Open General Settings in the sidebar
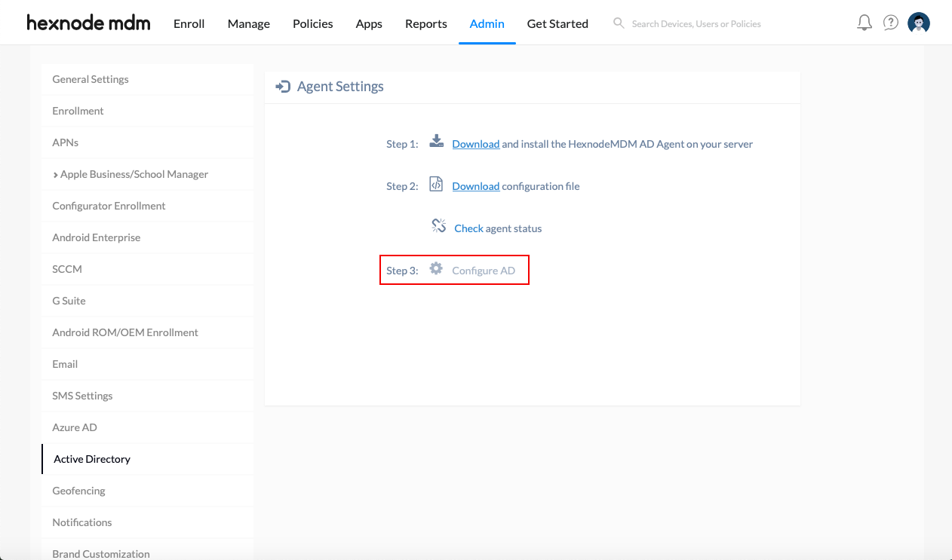This screenshot has height=560, width=952. tap(148, 79)
